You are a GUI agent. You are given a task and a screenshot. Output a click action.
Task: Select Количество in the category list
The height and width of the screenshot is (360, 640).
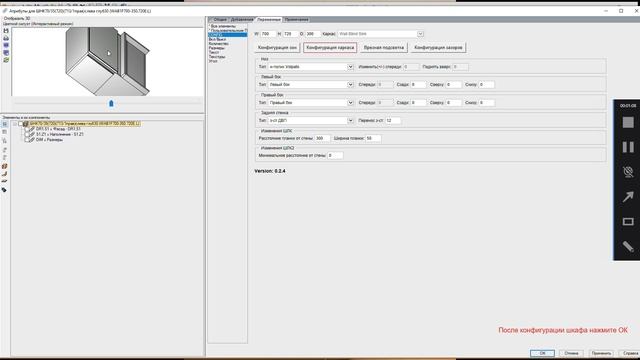[218, 44]
